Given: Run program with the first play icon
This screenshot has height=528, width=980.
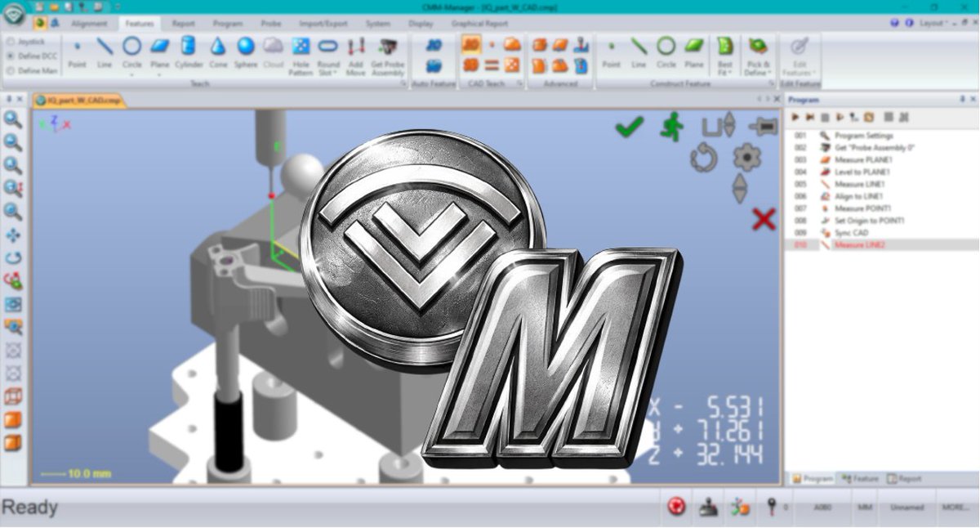Looking at the screenshot, I should tap(795, 118).
